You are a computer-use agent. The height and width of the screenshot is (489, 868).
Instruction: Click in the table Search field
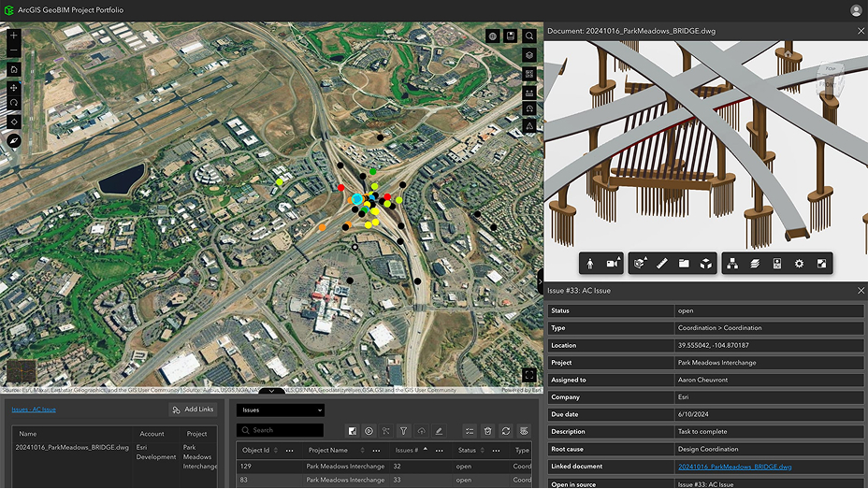pos(280,430)
